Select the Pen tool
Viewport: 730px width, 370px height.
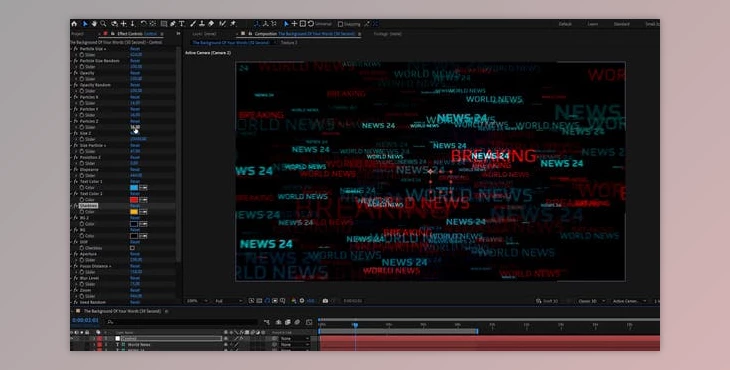[x=173, y=24]
